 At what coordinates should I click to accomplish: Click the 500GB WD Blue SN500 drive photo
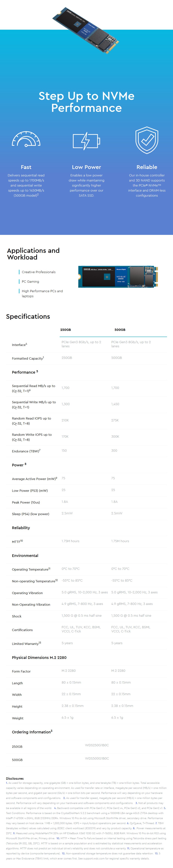pos(118,277)
